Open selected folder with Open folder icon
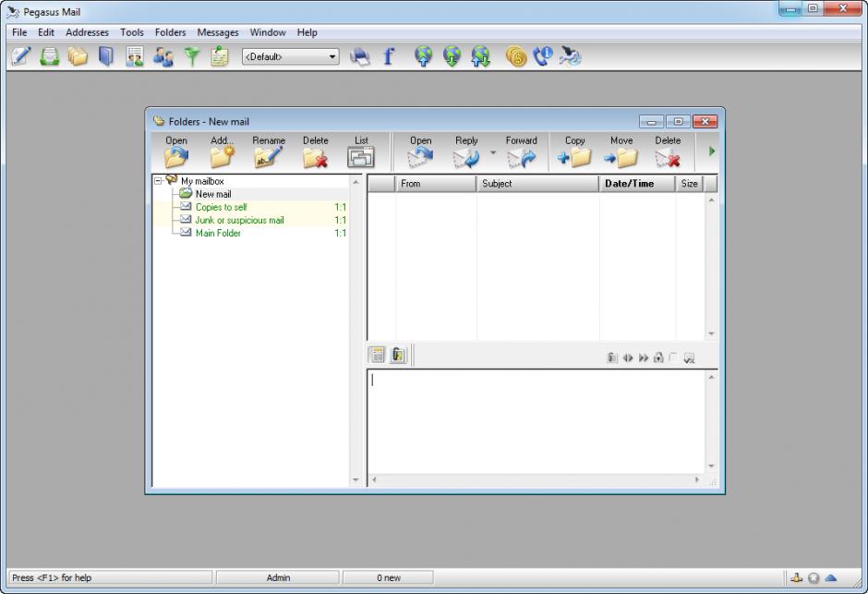Viewport: 868px width, 594px height. point(176,152)
